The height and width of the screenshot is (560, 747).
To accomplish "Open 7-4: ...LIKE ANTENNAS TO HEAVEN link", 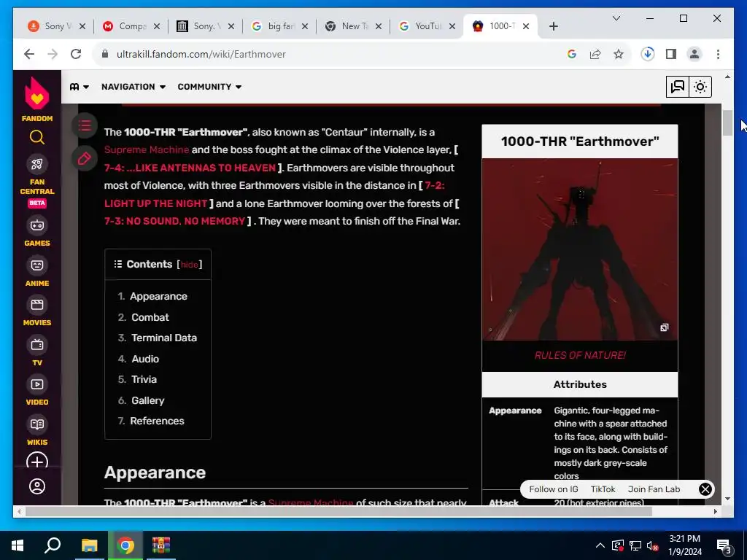I will pos(190,168).
